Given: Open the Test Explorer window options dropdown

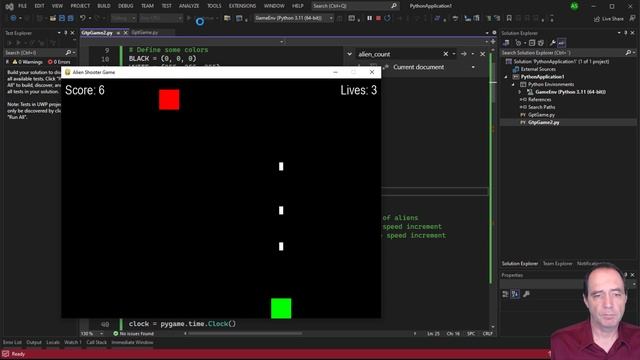Looking at the screenshot, I should click(59, 33).
